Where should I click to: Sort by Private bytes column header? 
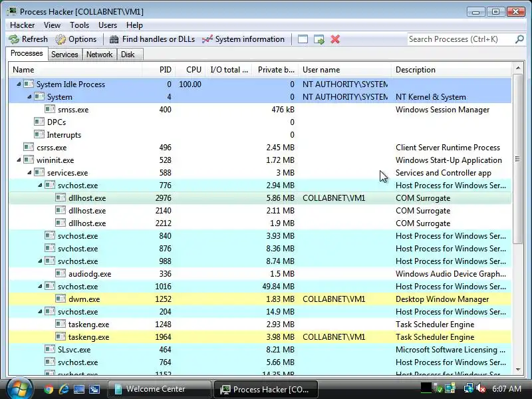tap(275, 70)
